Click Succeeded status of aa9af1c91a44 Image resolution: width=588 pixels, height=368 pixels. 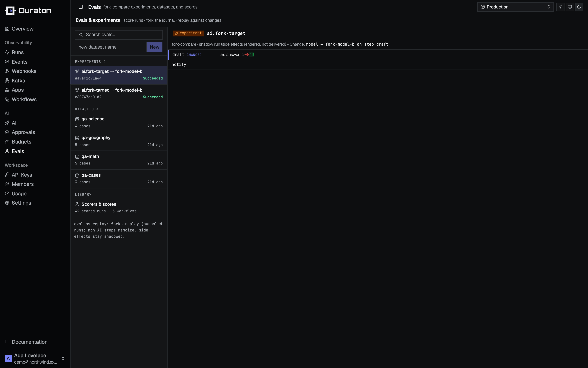[x=153, y=78]
